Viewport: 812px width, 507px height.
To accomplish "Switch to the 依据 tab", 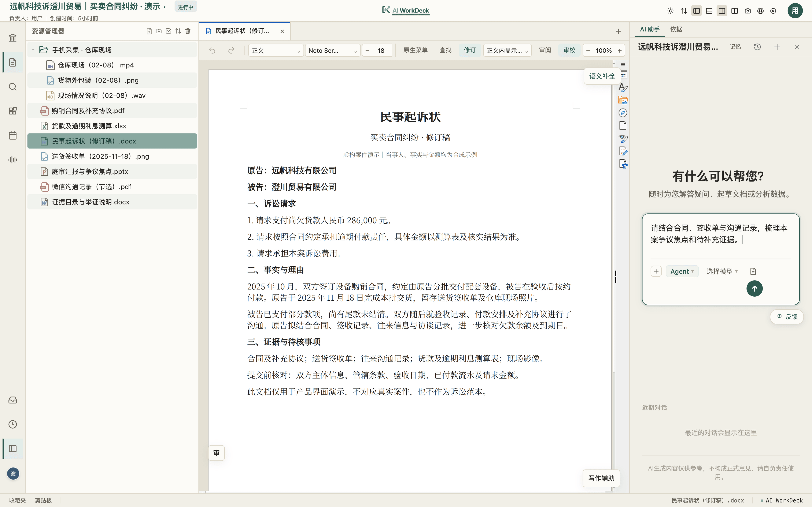I will (x=676, y=30).
